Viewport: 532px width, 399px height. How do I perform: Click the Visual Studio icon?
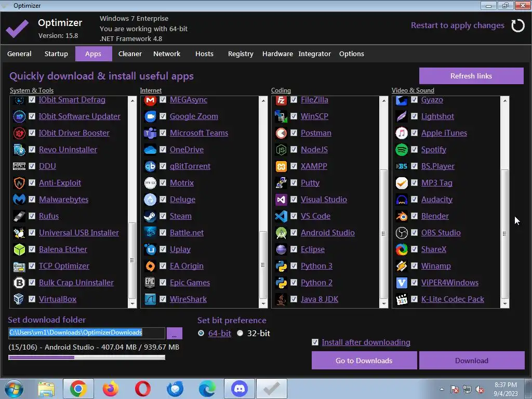[x=281, y=199]
